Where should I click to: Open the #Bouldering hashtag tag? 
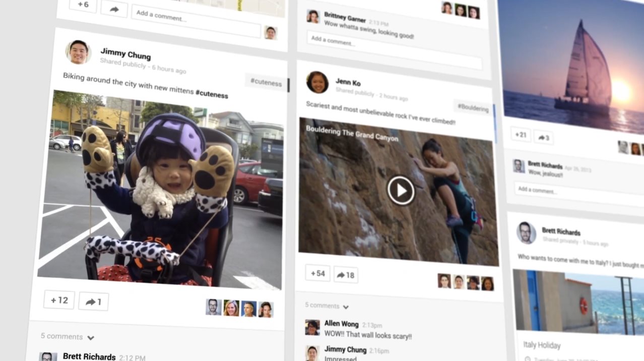pos(473,108)
